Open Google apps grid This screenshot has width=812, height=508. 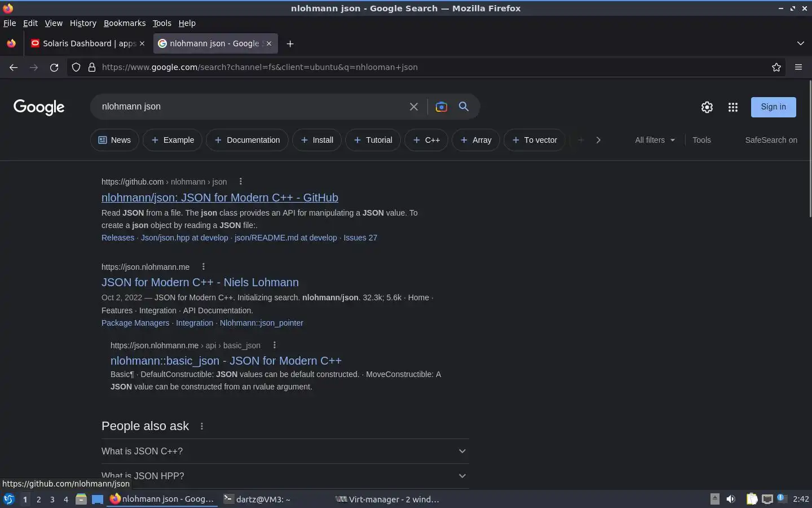(733, 107)
